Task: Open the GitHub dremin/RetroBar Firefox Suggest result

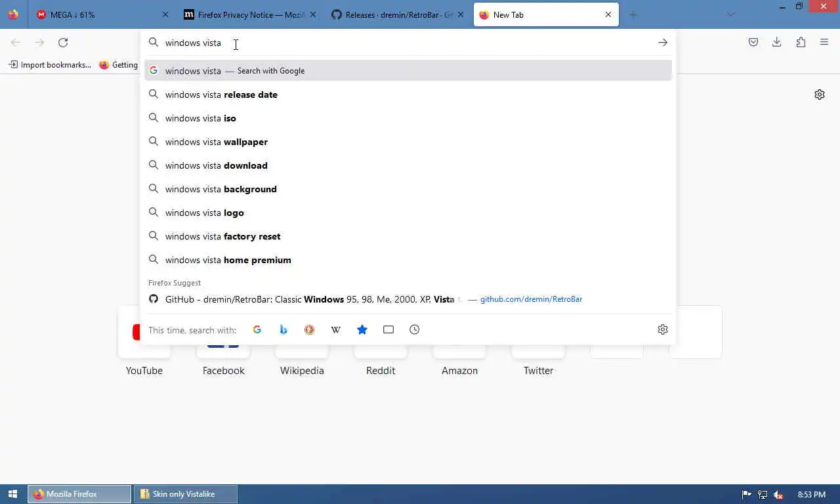Action: 408,299
